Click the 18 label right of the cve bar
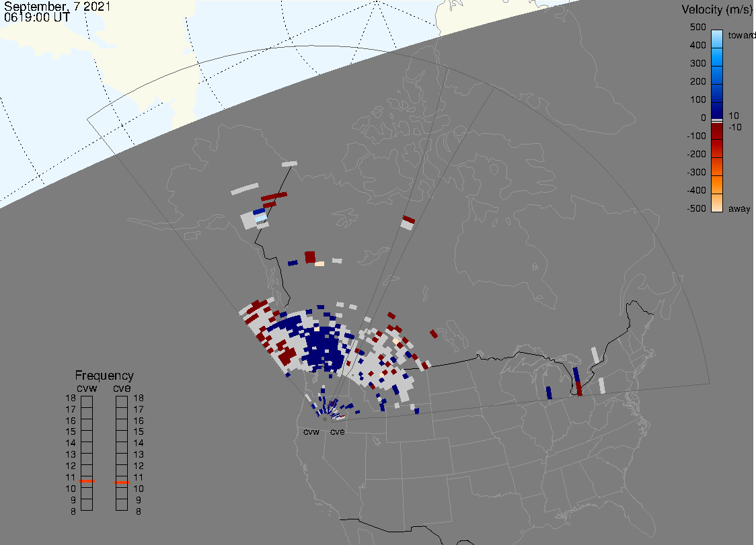Screen dimensions: 756x545 pos(139,398)
